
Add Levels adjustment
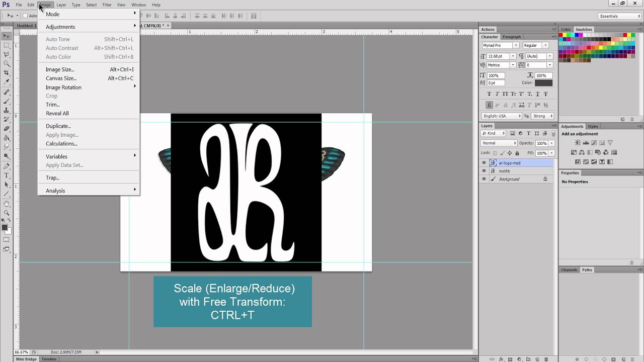coord(586,143)
